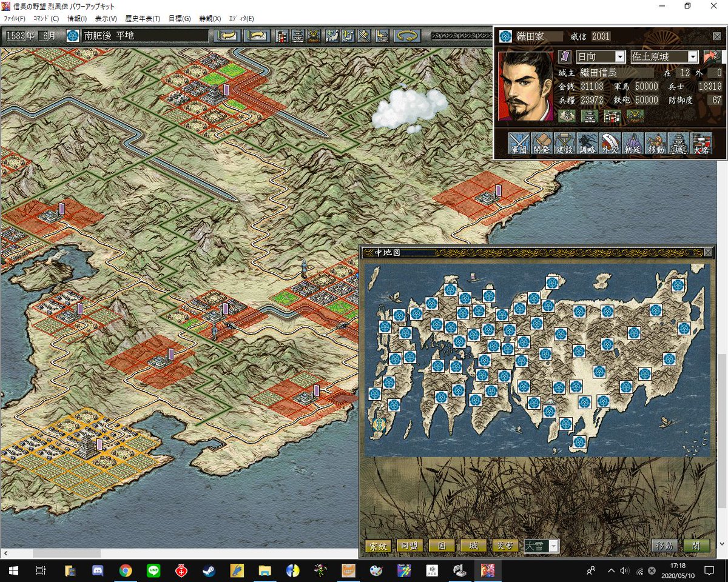Click the castle-town info icon under 兵糧
Viewport: 728px width, 582px height.
point(567,116)
